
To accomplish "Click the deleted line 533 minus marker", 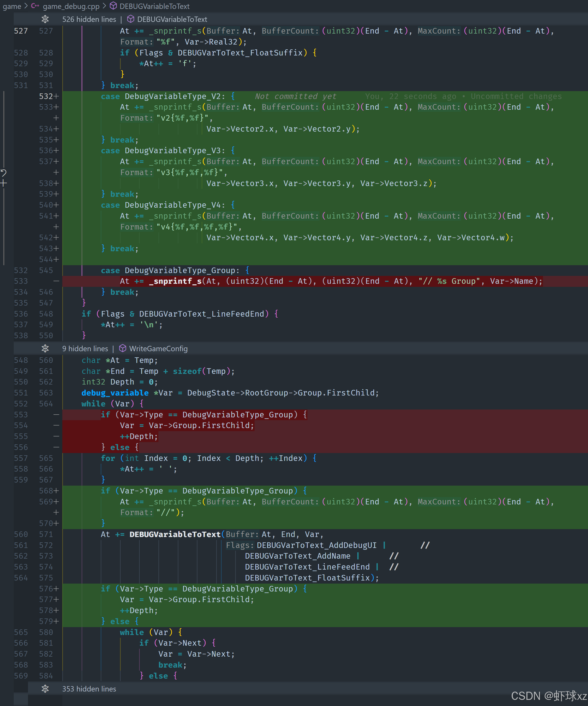I will pos(56,281).
